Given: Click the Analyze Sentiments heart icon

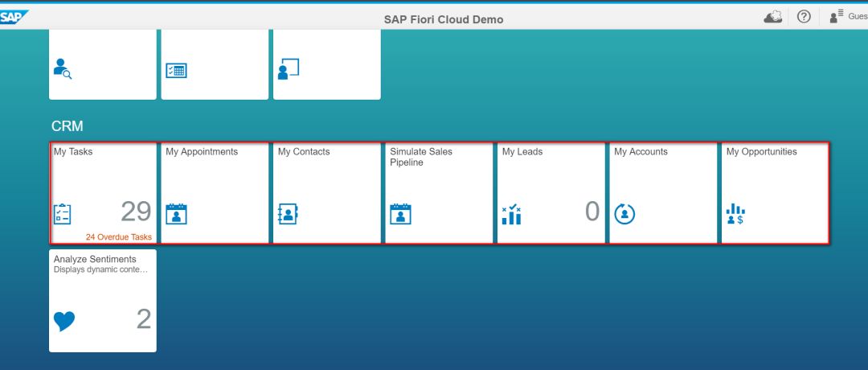Looking at the screenshot, I should 64,321.
